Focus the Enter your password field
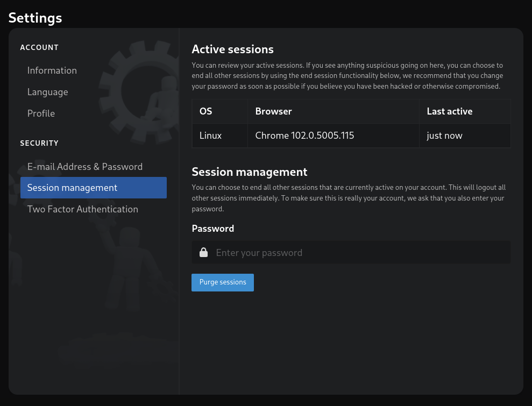This screenshot has height=406, width=532. pos(351,252)
